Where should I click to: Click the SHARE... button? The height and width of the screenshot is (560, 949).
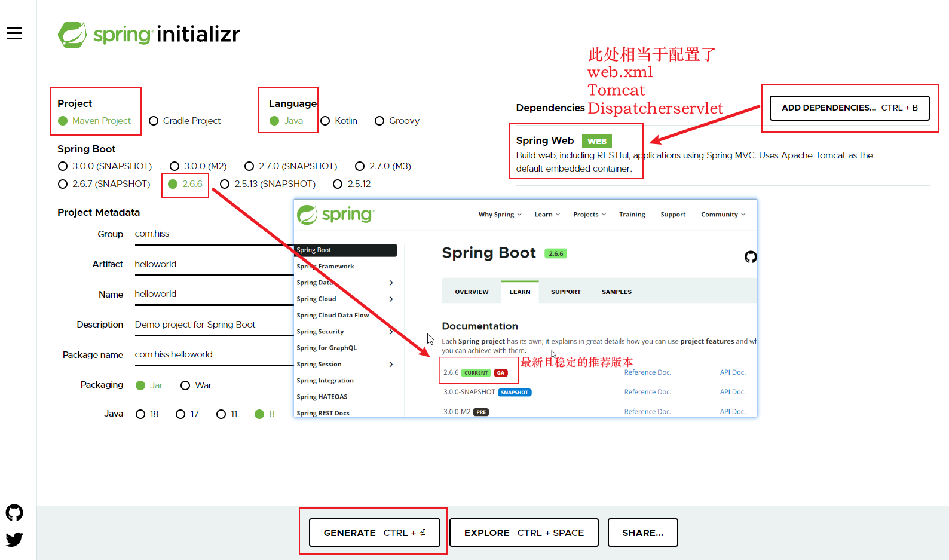click(x=643, y=533)
